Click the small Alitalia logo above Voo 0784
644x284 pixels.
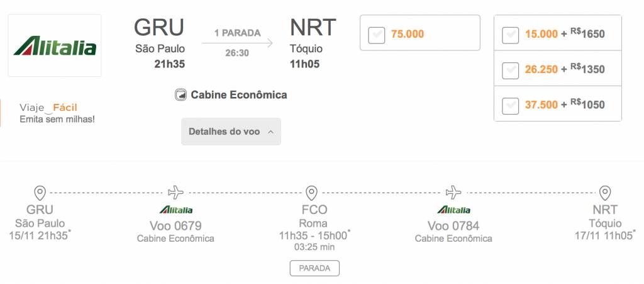453,210
